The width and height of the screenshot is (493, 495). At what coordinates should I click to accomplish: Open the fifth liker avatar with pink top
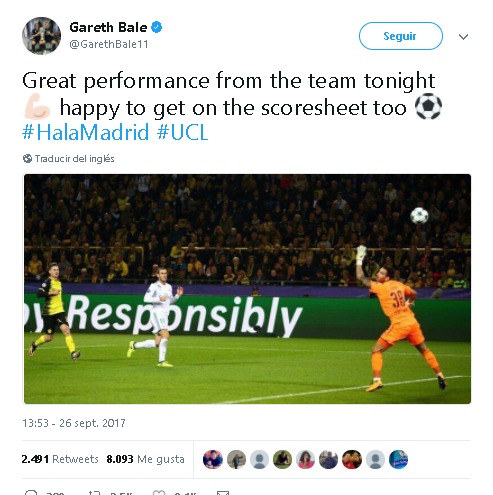[305, 459]
